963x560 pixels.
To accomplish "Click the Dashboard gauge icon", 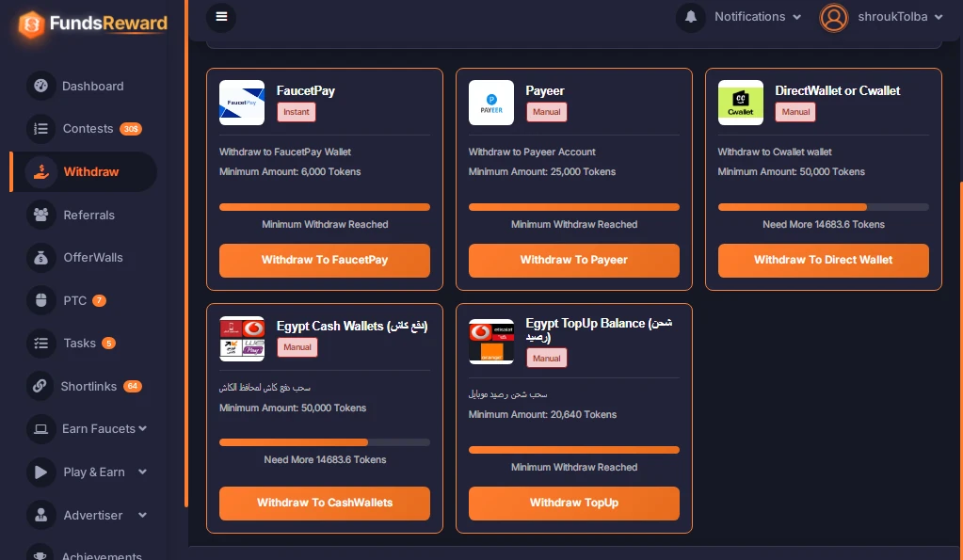I will tap(41, 86).
